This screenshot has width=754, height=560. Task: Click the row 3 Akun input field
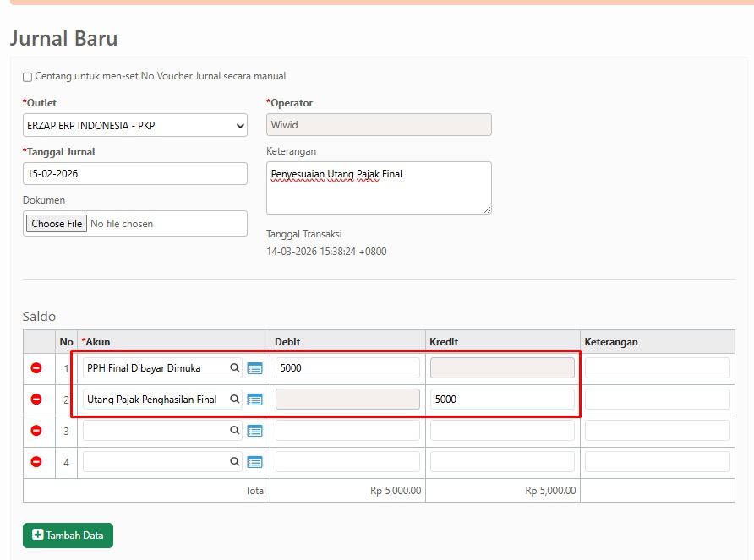pyautogui.click(x=156, y=431)
